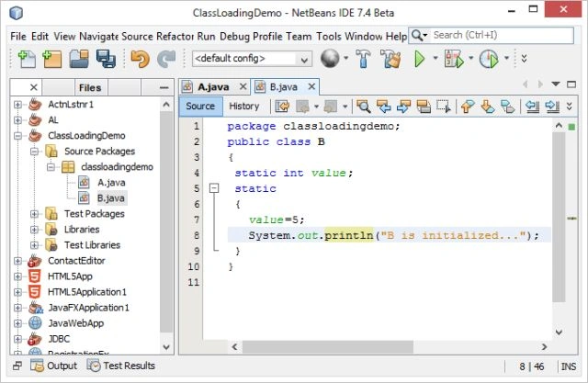The height and width of the screenshot is (383, 588).
Task: Open the Output window button
Action: click(x=54, y=366)
